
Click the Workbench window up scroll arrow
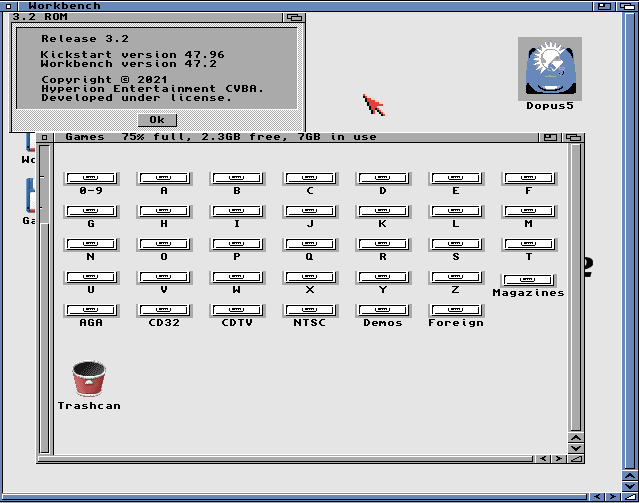(630, 476)
